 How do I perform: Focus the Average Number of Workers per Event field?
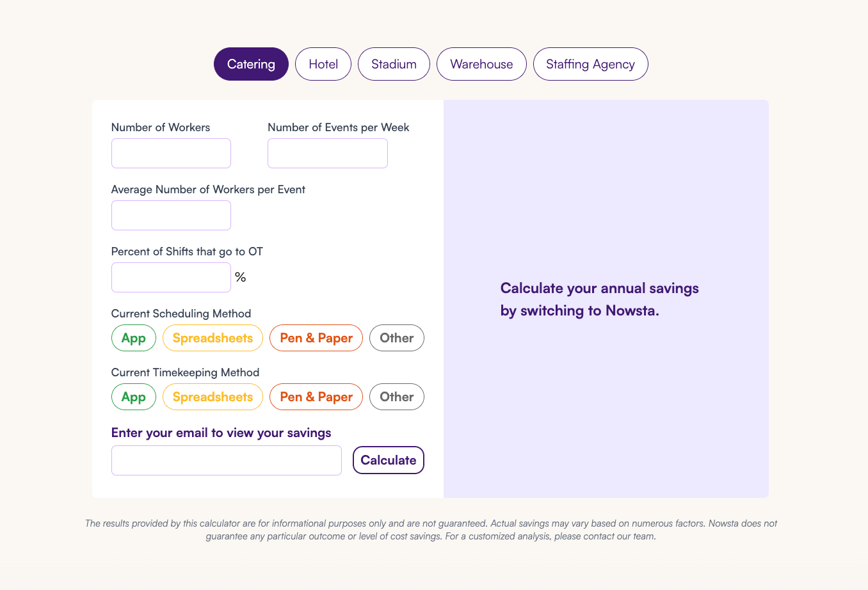171,215
